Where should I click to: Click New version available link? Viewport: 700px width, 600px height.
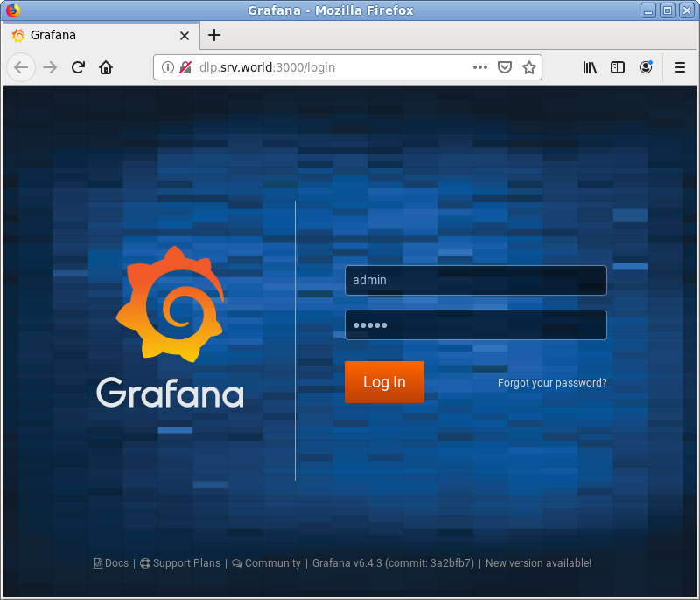538,563
